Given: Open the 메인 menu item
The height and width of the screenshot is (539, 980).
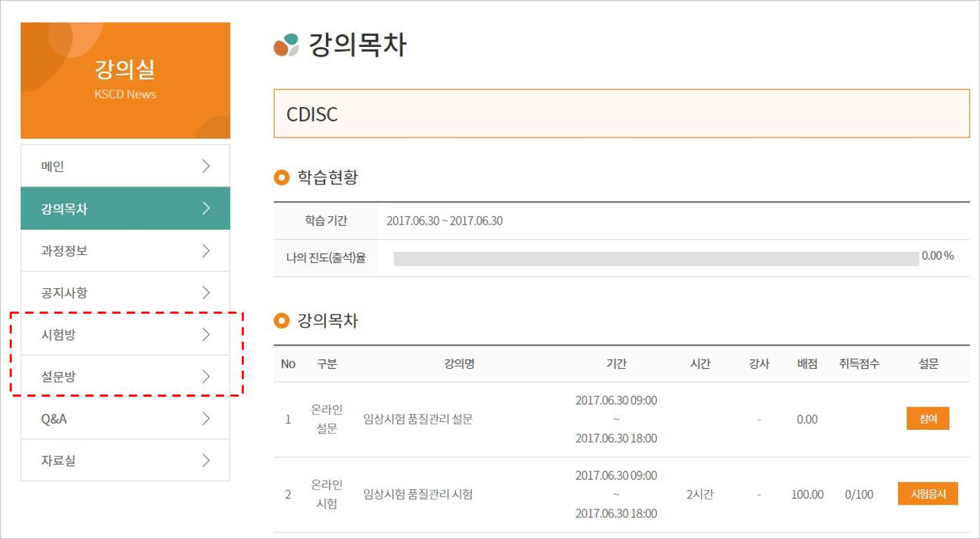Looking at the screenshot, I should pos(125,166).
